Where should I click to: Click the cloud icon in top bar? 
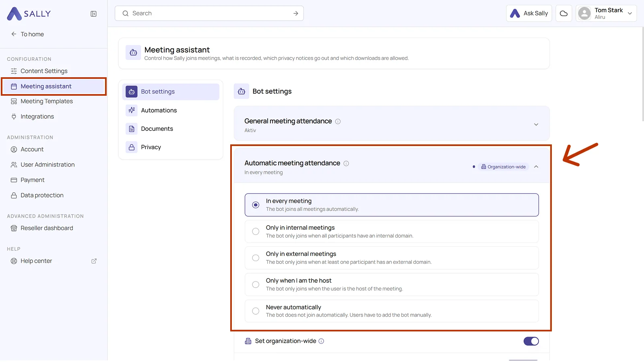(x=563, y=13)
